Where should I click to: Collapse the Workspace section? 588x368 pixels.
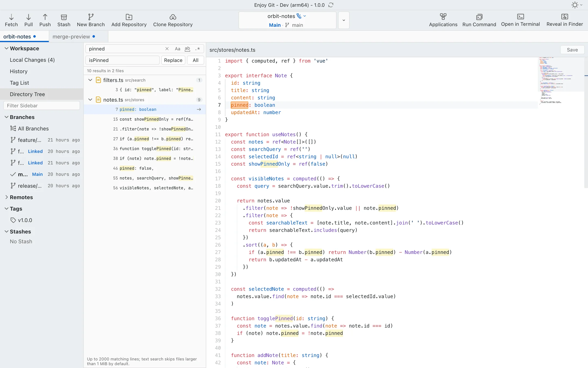(x=6, y=48)
